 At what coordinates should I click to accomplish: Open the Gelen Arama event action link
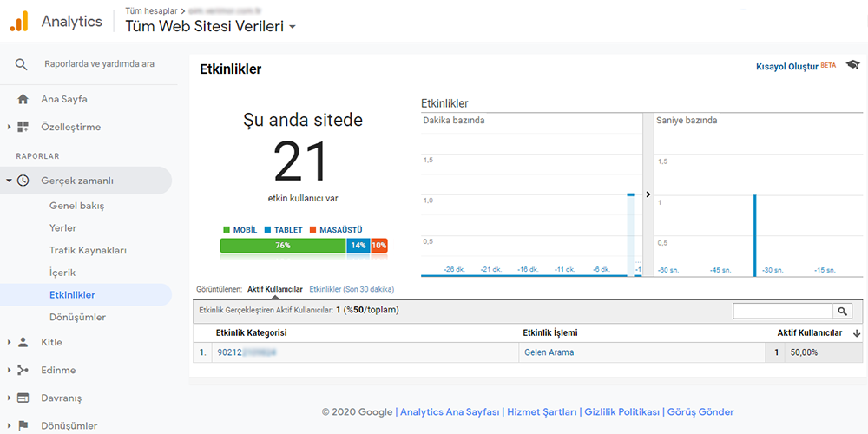pyautogui.click(x=549, y=352)
